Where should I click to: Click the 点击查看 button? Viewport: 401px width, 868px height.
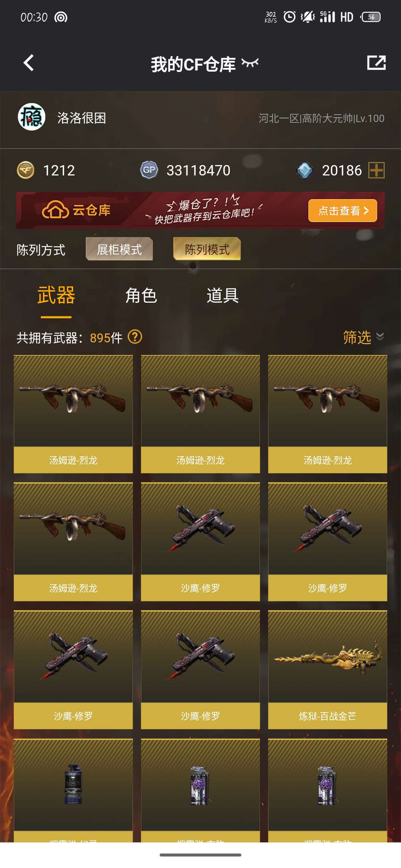click(342, 211)
